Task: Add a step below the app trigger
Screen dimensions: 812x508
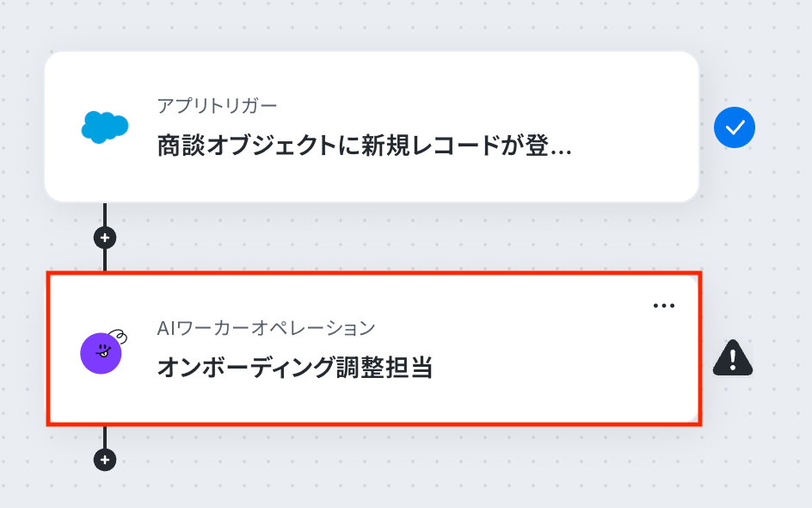Action: point(105,238)
